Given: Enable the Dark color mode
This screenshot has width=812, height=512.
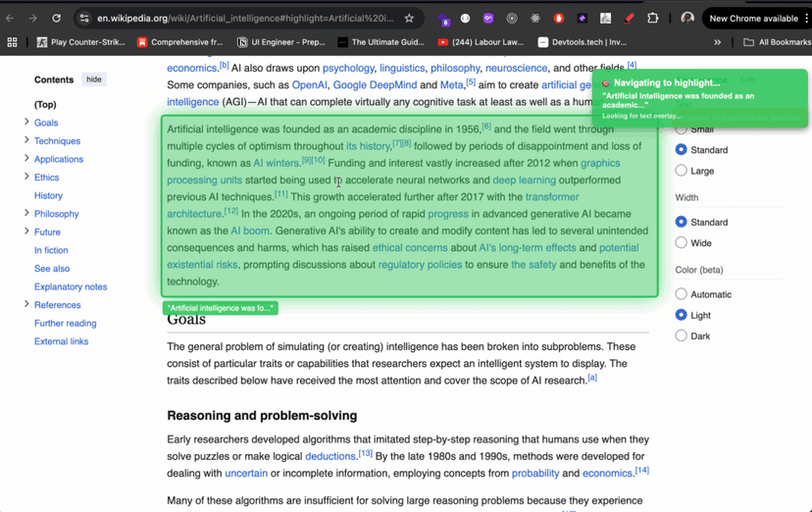Looking at the screenshot, I should pos(681,335).
